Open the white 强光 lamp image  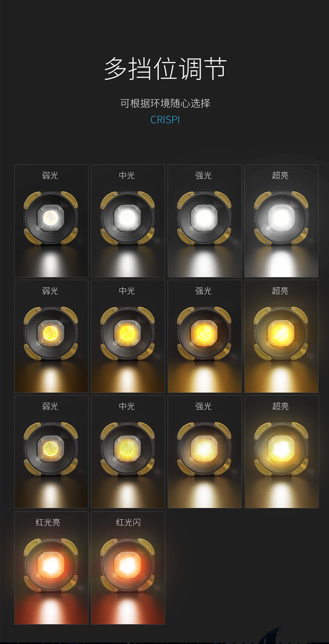(204, 221)
